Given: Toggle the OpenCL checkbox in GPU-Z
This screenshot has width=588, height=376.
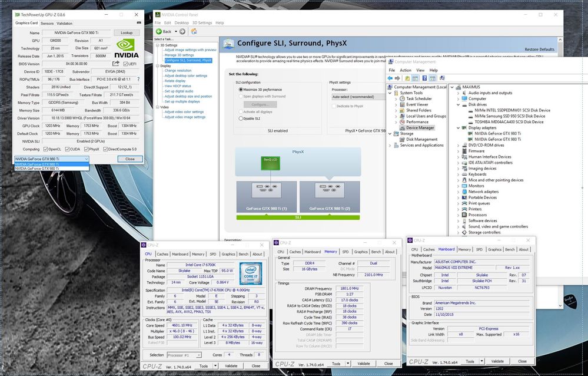Looking at the screenshot, I should click(x=46, y=149).
